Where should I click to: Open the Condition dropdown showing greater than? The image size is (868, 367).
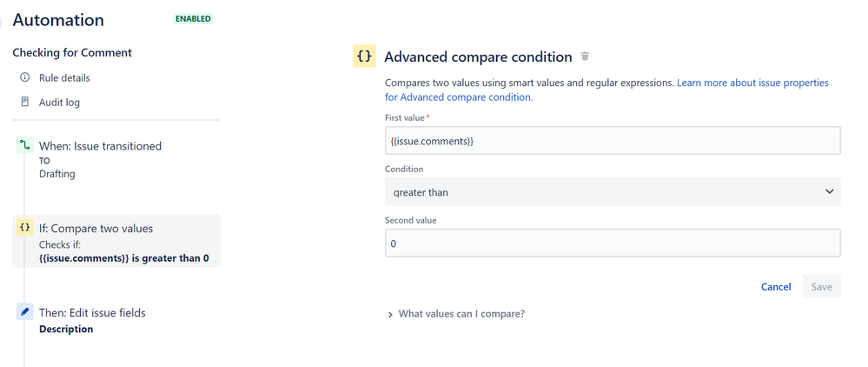click(612, 191)
